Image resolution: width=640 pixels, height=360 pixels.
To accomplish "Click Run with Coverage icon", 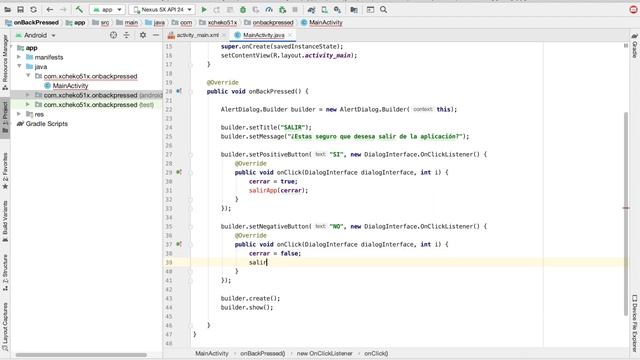I will (x=256, y=9).
